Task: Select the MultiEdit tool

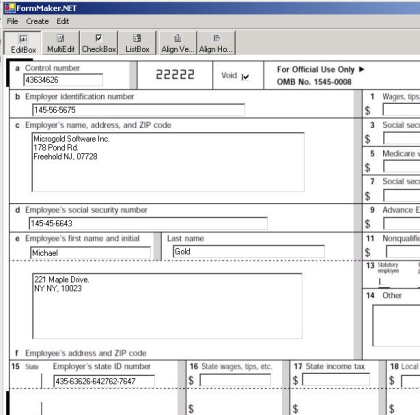Action: (61, 43)
